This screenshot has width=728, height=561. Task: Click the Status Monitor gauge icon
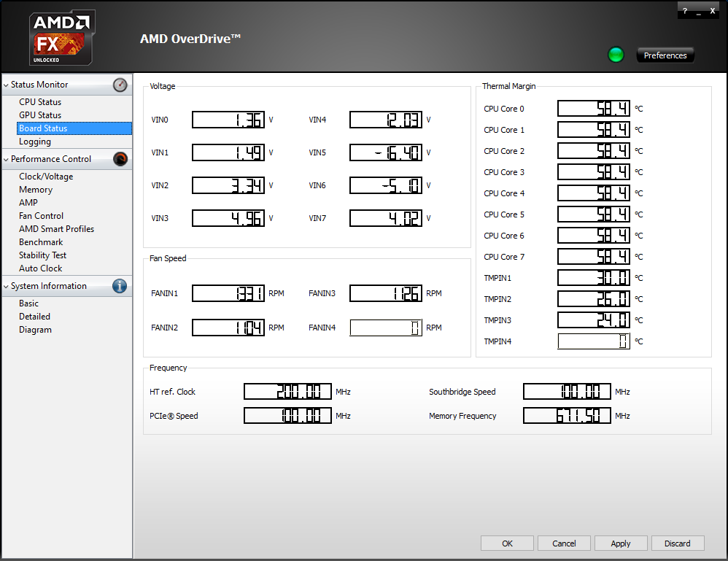pos(120,85)
